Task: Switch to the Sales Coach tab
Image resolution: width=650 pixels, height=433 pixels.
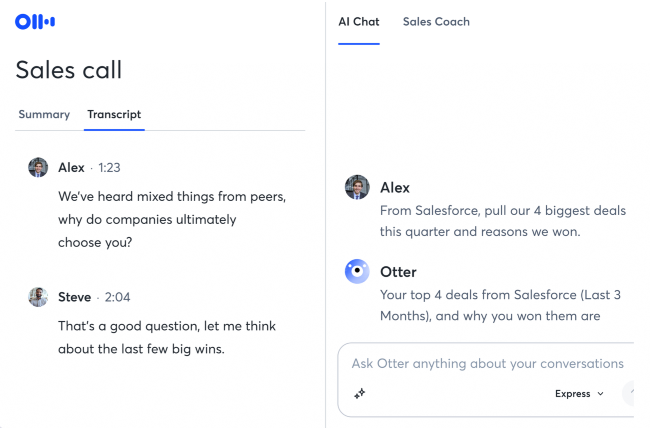Action: 436,21
